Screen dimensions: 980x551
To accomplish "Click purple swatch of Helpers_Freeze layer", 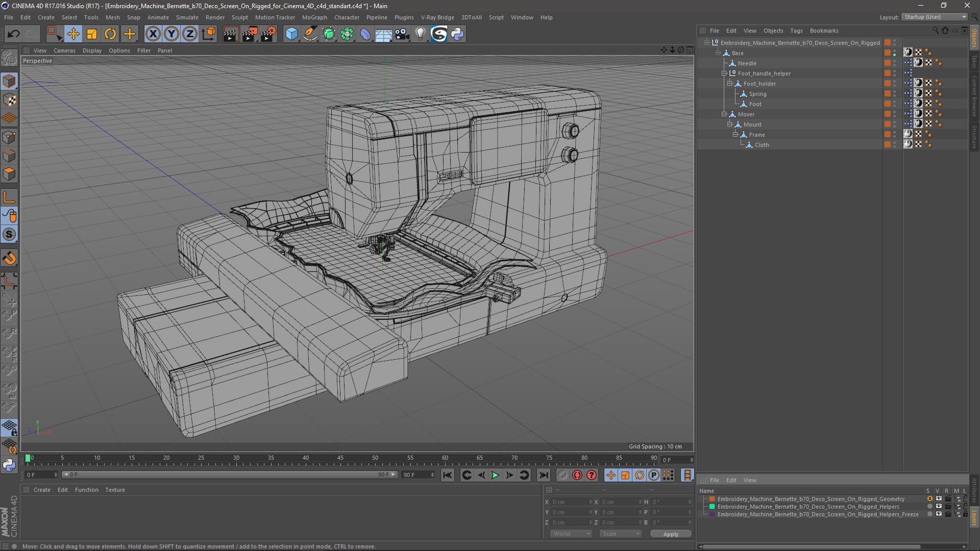I will 712,514.
